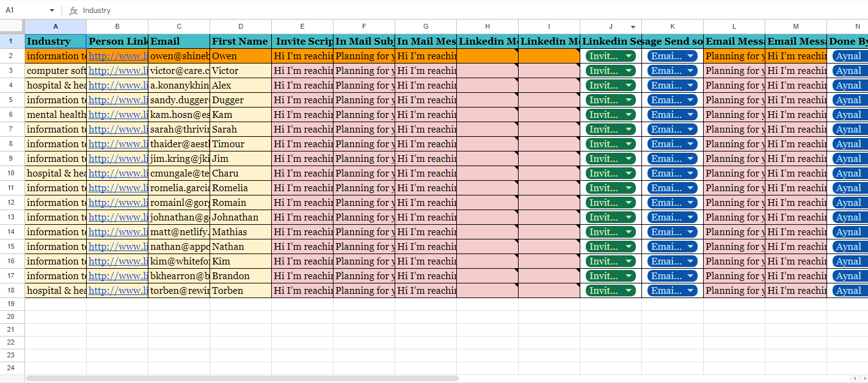Open the Aynal dropdown chip in row 5
The height and width of the screenshot is (383, 868).
pos(849,100)
